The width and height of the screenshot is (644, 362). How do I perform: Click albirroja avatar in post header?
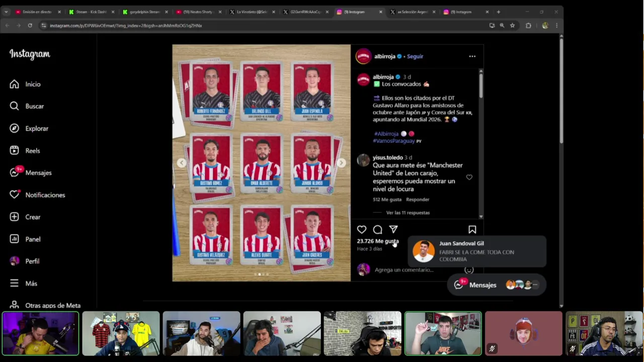(363, 56)
